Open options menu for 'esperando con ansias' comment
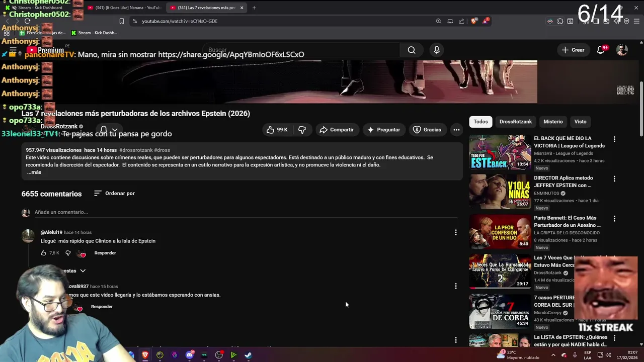 click(x=456, y=286)
